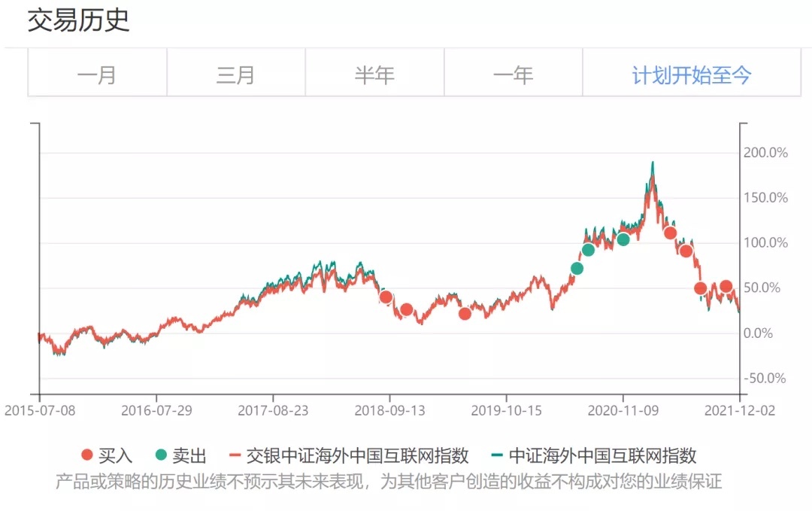Click the second red buy marker after 2018-09-13
The width and height of the screenshot is (812, 511).
coord(407,309)
